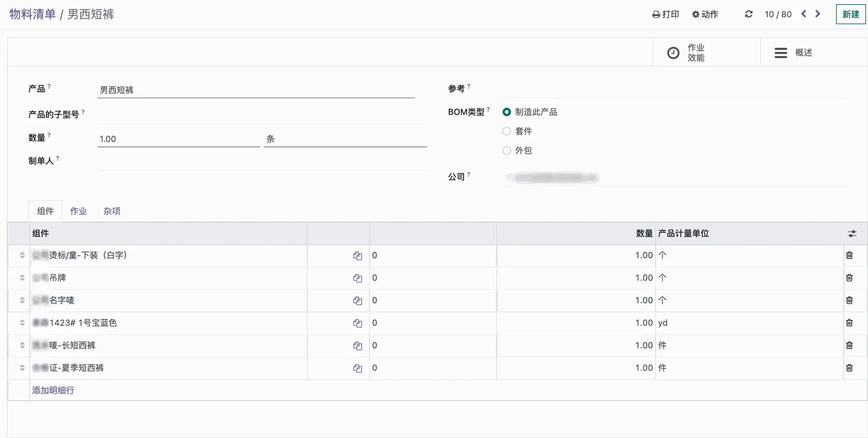Go to the previous BOM record
Viewport: 868px width, 438px height.
point(804,14)
